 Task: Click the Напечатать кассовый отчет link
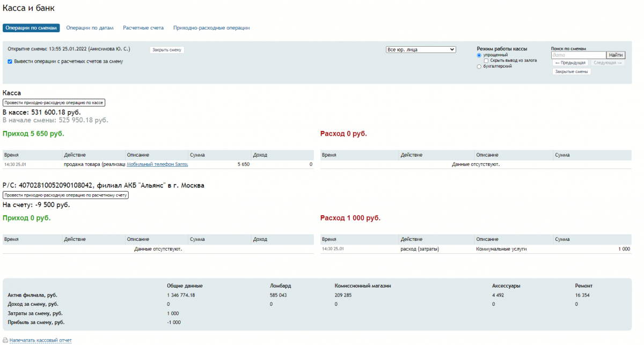click(x=40, y=340)
